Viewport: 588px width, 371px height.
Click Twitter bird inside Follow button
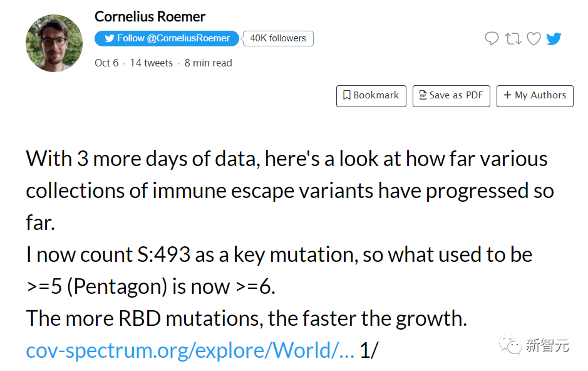(x=109, y=38)
